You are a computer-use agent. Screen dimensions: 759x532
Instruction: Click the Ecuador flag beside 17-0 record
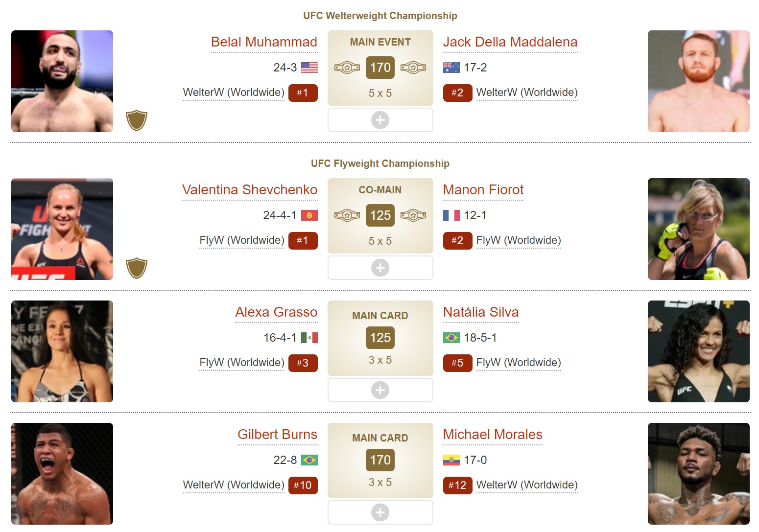(451, 460)
